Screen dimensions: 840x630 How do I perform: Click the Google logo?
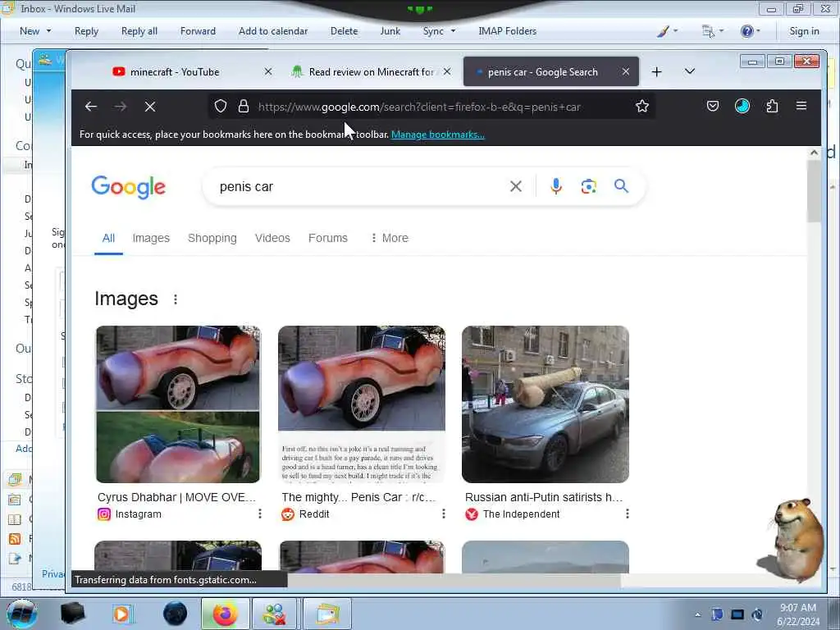coord(129,187)
